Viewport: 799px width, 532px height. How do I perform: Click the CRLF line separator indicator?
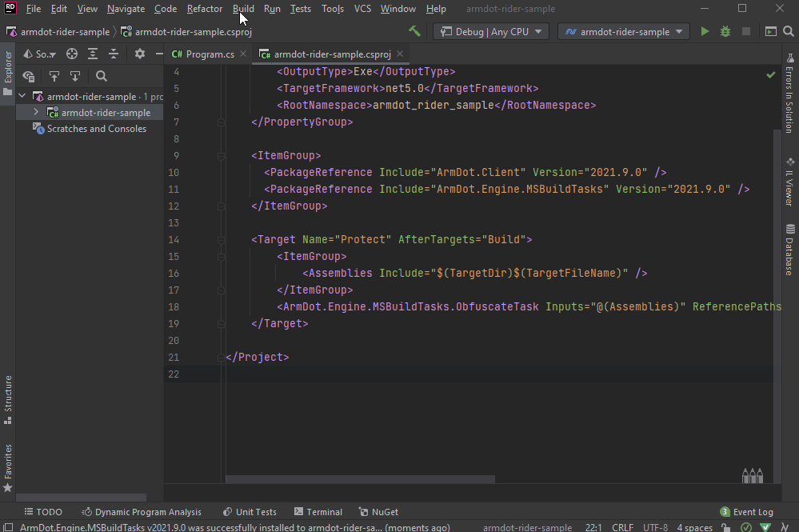(x=622, y=528)
